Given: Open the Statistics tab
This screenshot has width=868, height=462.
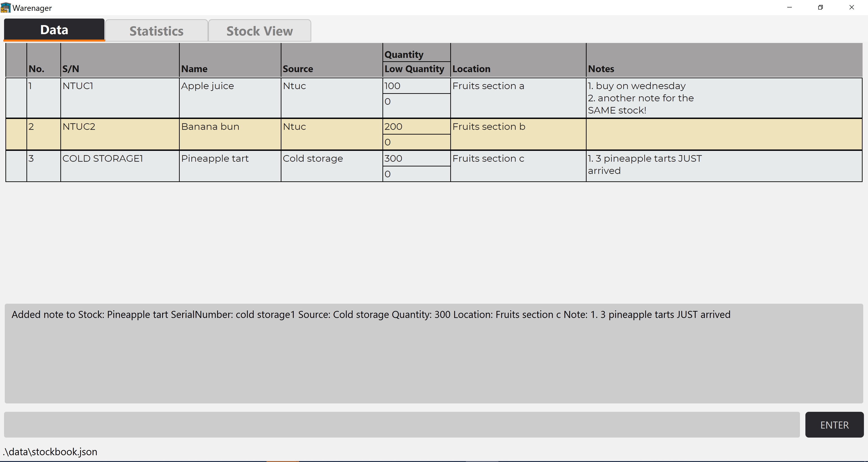Looking at the screenshot, I should pyautogui.click(x=156, y=31).
